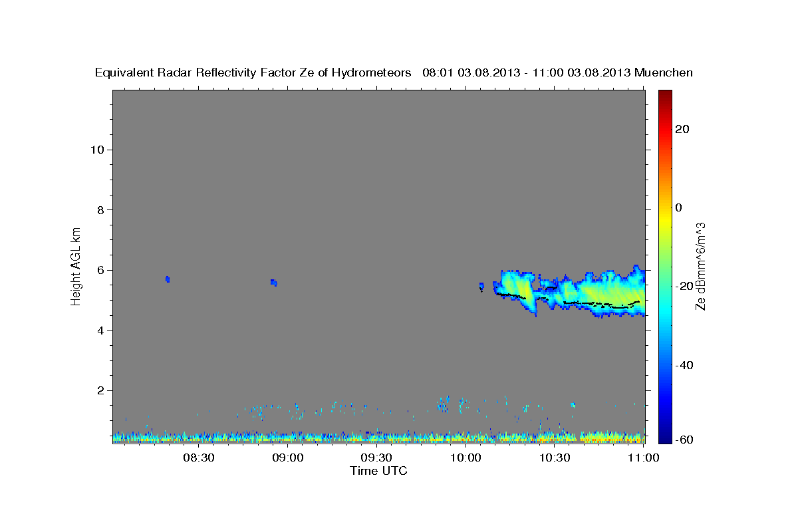Click the dark red top of the colorbar
This screenshot has width=798, height=532.
coord(665,94)
